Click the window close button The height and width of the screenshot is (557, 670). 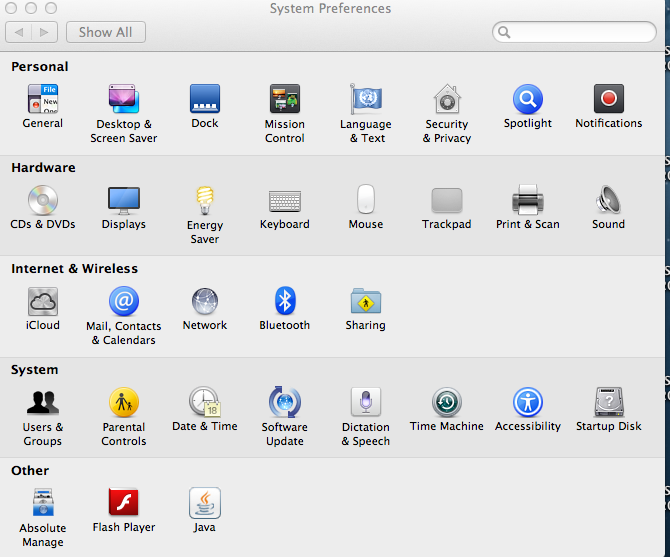click(x=11, y=8)
